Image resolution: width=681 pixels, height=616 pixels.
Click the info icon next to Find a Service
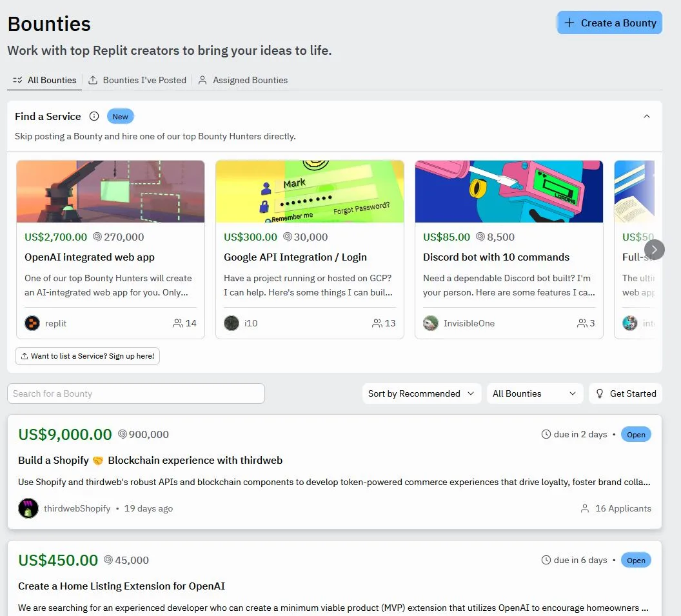click(x=94, y=116)
